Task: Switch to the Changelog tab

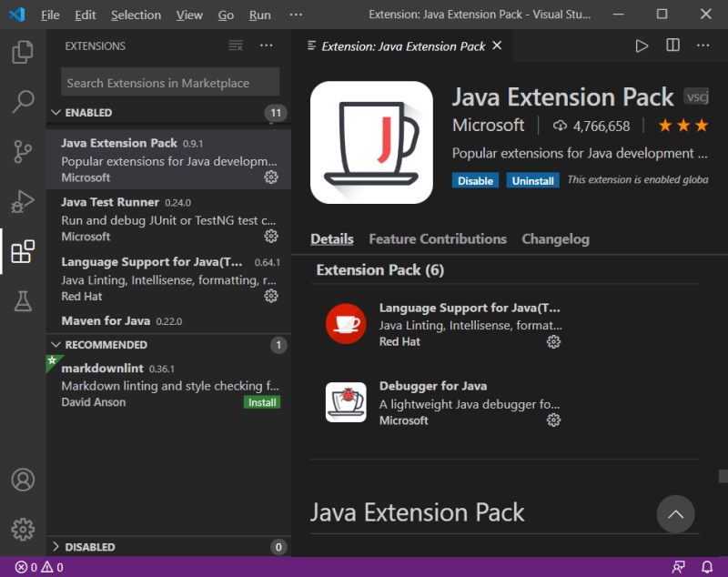Action: (555, 238)
